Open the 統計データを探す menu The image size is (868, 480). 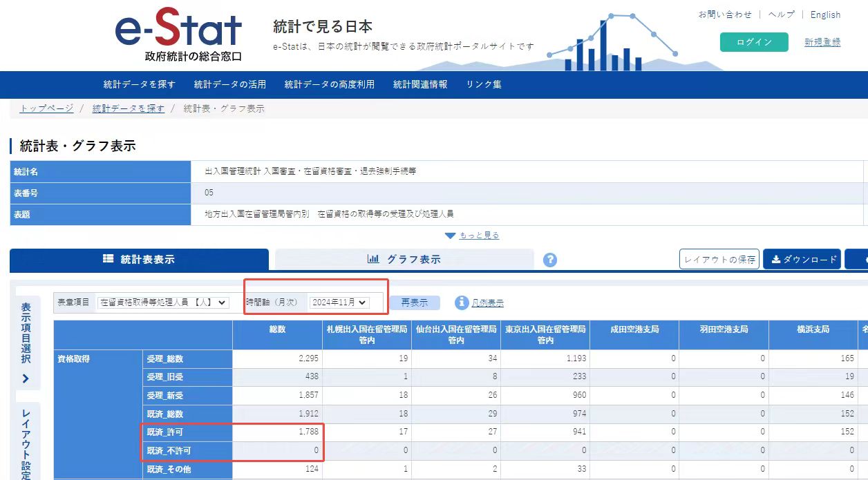138,84
